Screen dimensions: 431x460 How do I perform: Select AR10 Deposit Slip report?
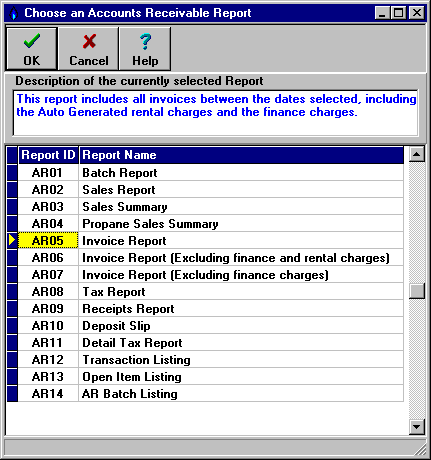click(211, 326)
